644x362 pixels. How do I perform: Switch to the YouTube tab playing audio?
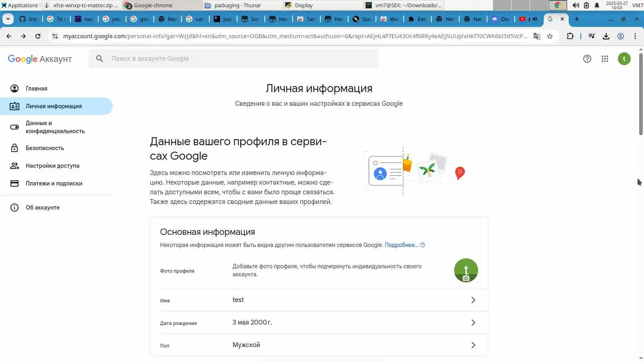(x=528, y=19)
